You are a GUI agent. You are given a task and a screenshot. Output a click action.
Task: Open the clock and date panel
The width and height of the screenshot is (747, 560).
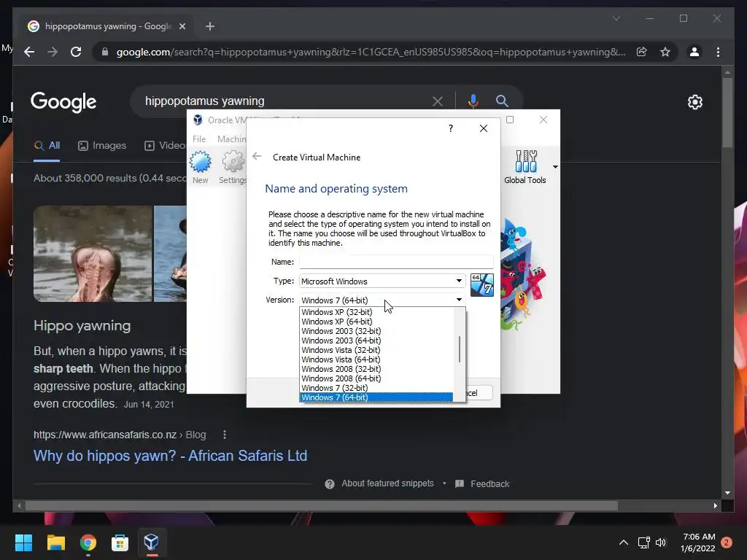[x=698, y=542]
